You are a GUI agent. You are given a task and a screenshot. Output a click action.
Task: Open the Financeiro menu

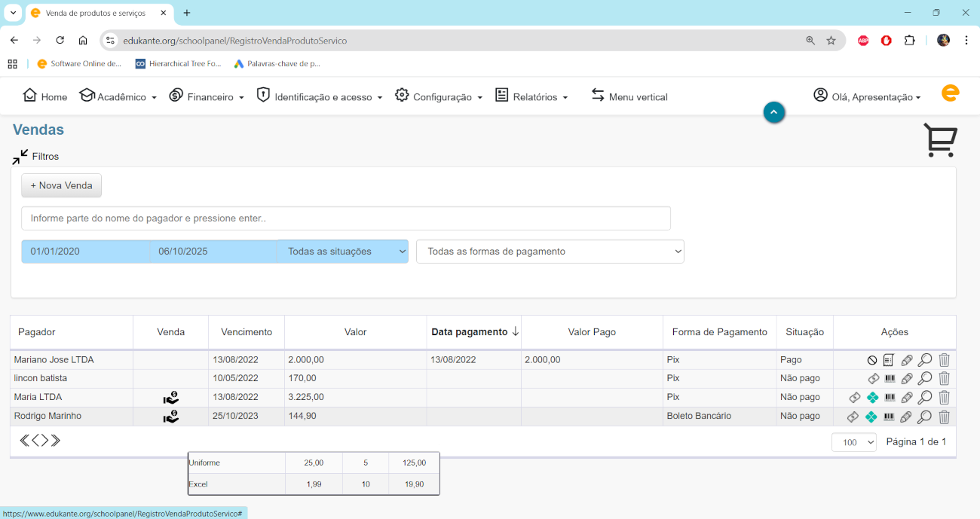tap(207, 96)
